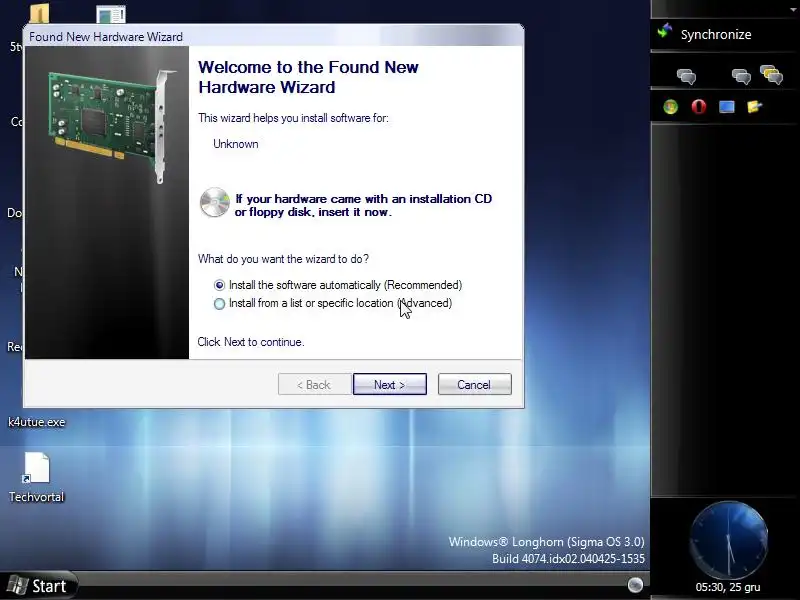
Task: Click the grayed-out Back button
Action: 314,384
